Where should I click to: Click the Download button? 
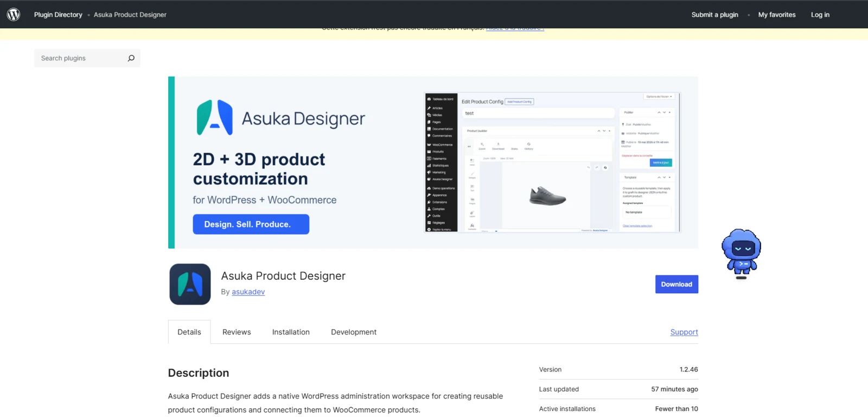pyautogui.click(x=676, y=285)
